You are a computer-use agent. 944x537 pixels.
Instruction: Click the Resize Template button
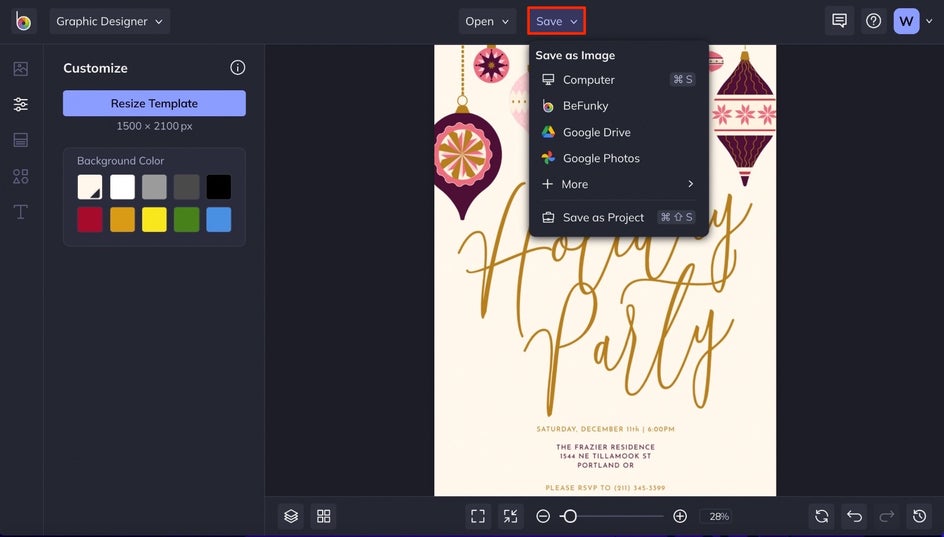(x=154, y=103)
